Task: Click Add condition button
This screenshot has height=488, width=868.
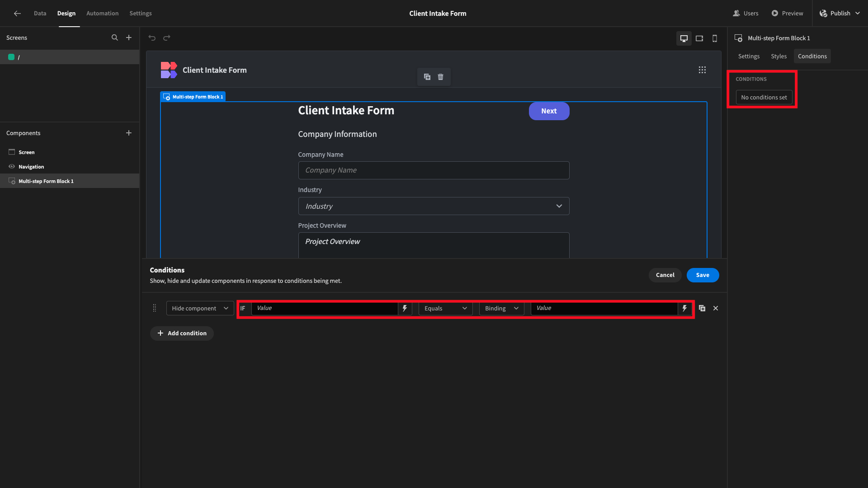Action: (x=182, y=333)
